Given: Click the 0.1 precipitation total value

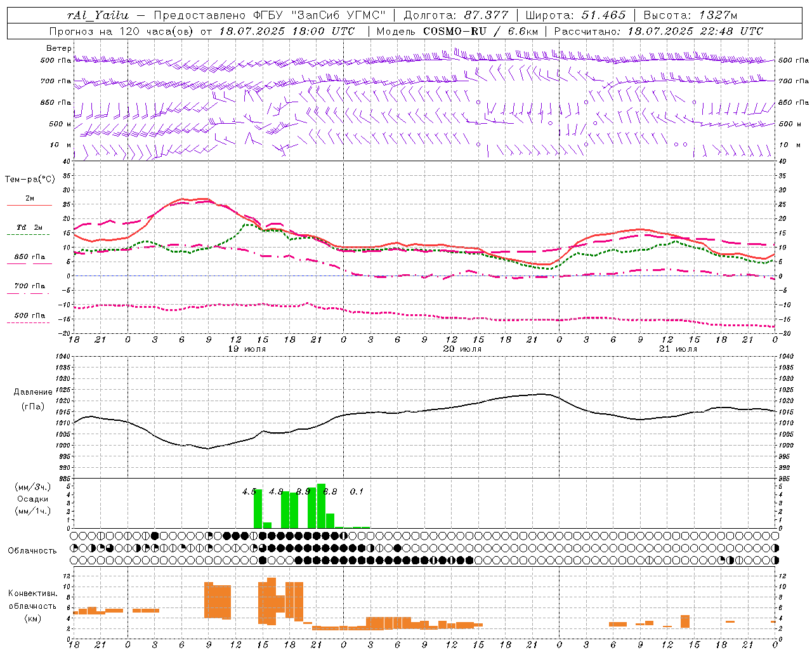Looking at the screenshot, I should pos(357,491).
